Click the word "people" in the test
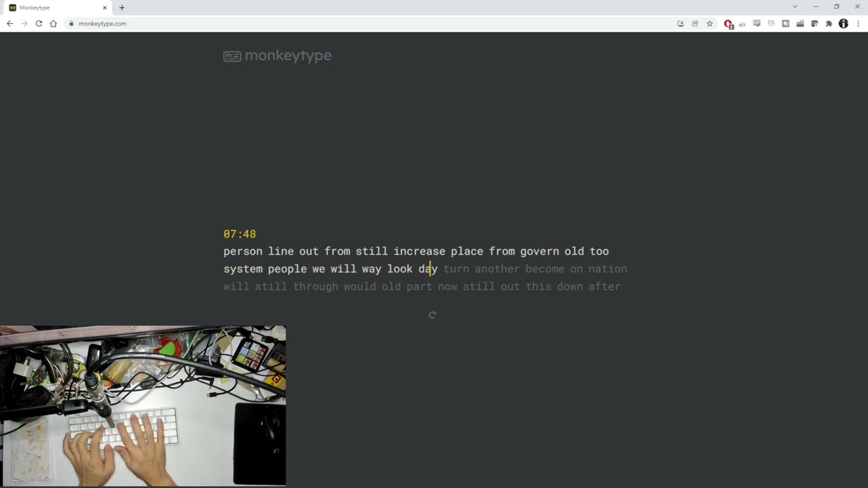Viewport: 868px width, 488px height. pyautogui.click(x=288, y=269)
